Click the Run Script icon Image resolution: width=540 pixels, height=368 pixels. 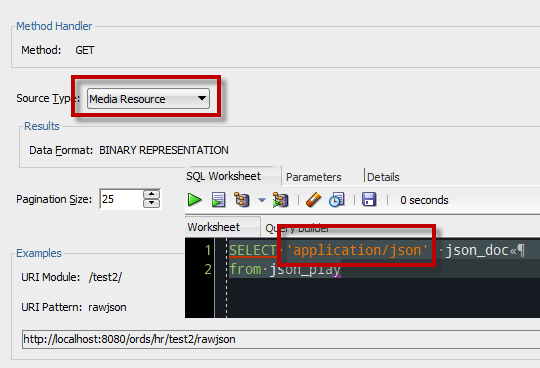(218, 200)
